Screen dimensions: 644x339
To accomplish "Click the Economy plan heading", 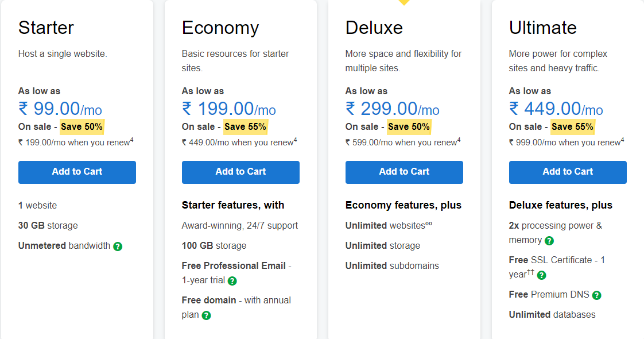I will 220,28.
